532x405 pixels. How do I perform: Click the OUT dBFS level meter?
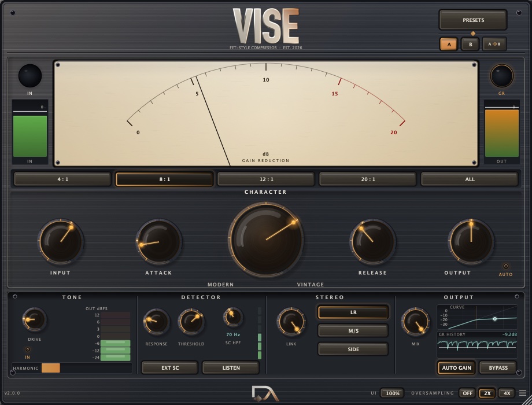coord(115,336)
